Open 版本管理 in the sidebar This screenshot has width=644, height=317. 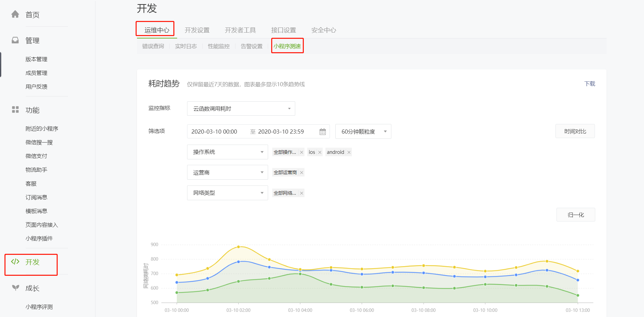click(x=36, y=59)
